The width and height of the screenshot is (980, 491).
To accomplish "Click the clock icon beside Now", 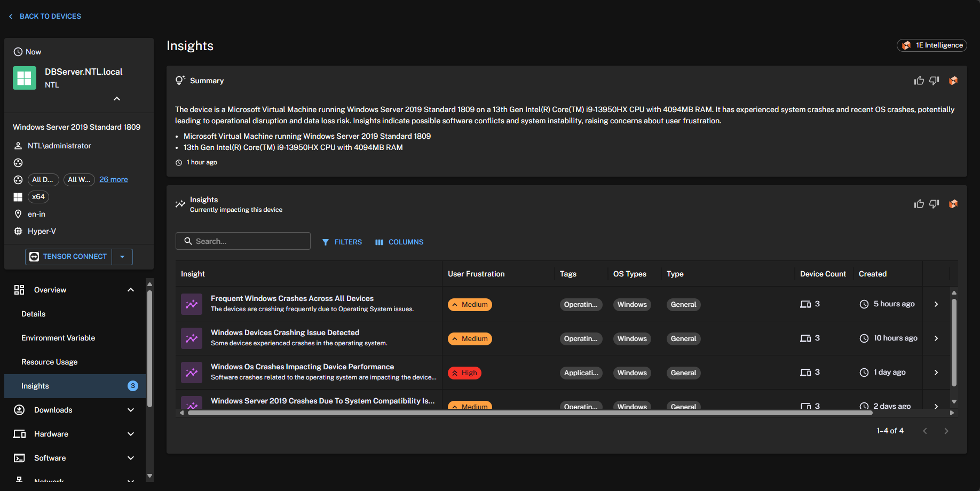I will coord(18,52).
